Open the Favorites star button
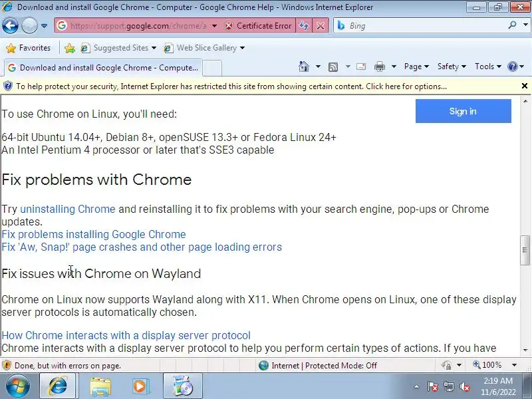Image resolution: width=532 pixels, height=399 pixels. 29,48
